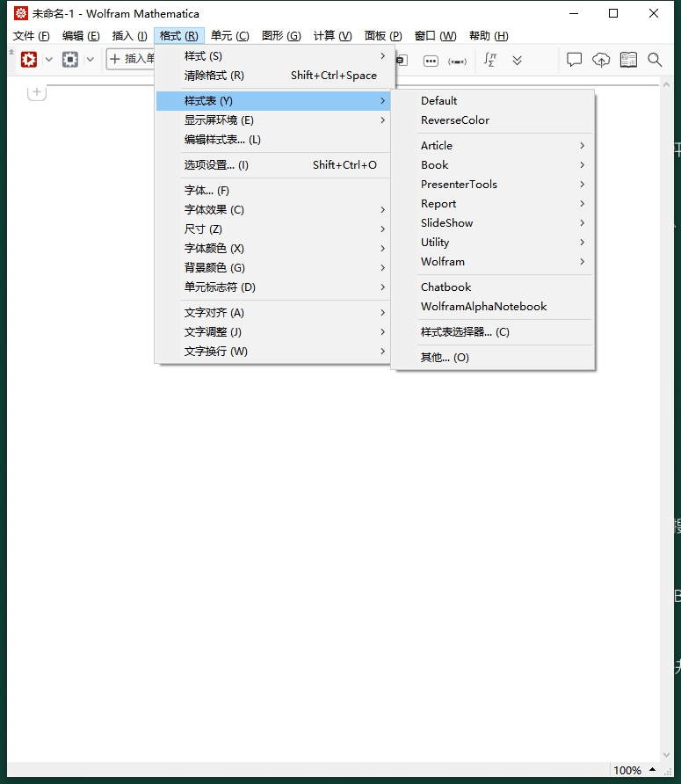681x784 pixels.
Task: Expand the Article stylesheet submenu
Action: point(493,146)
